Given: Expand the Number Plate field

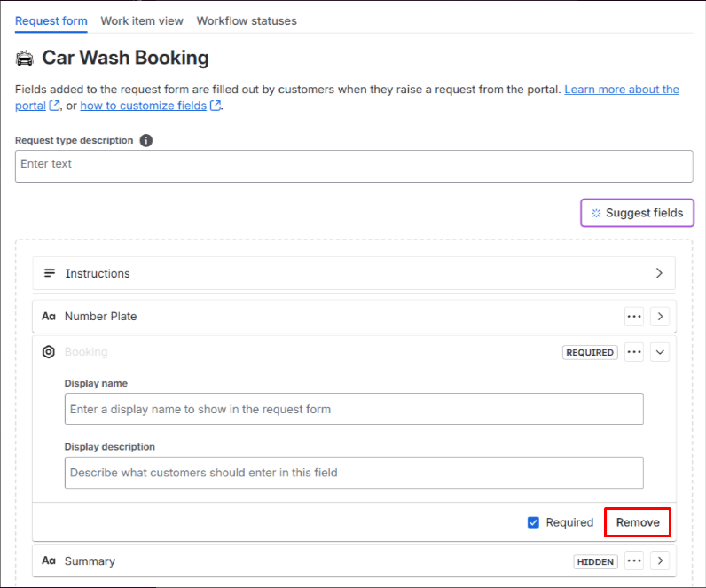Looking at the screenshot, I should (659, 317).
